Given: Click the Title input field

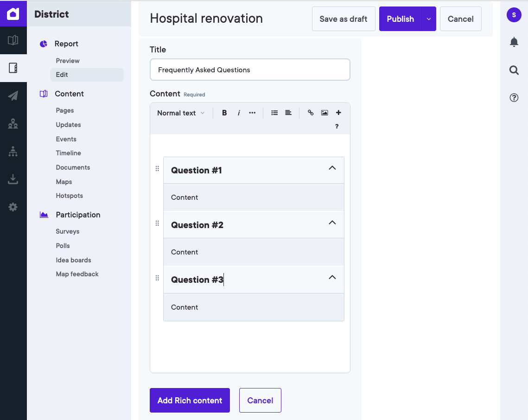Looking at the screenshot, I should tap(250, 70).
